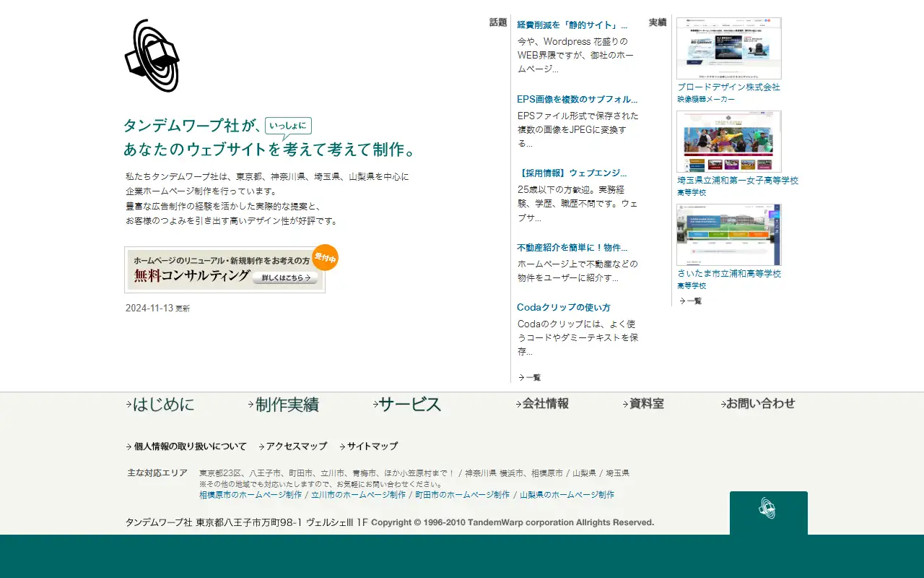Open 個人情報の取り扱いについて link

pyautogui.click(x=186, y=447)
